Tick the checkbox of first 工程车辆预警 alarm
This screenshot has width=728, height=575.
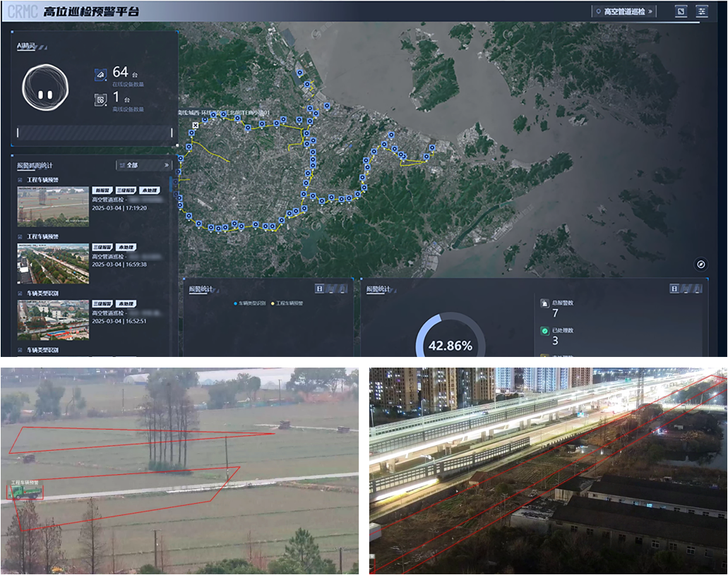20,180
